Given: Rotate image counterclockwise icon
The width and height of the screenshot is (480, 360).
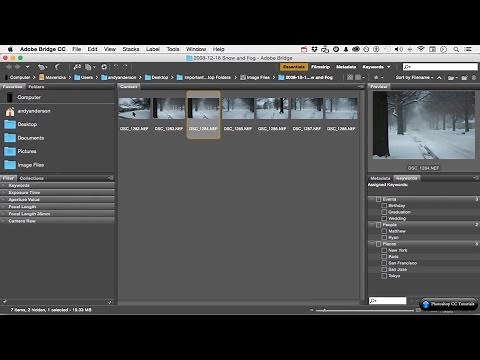Looking at the screenshot, I should coord(116,67).
